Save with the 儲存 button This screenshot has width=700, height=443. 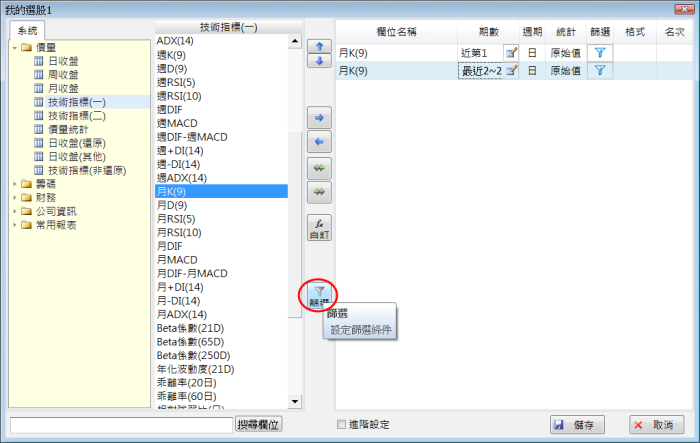click(577, 425)
